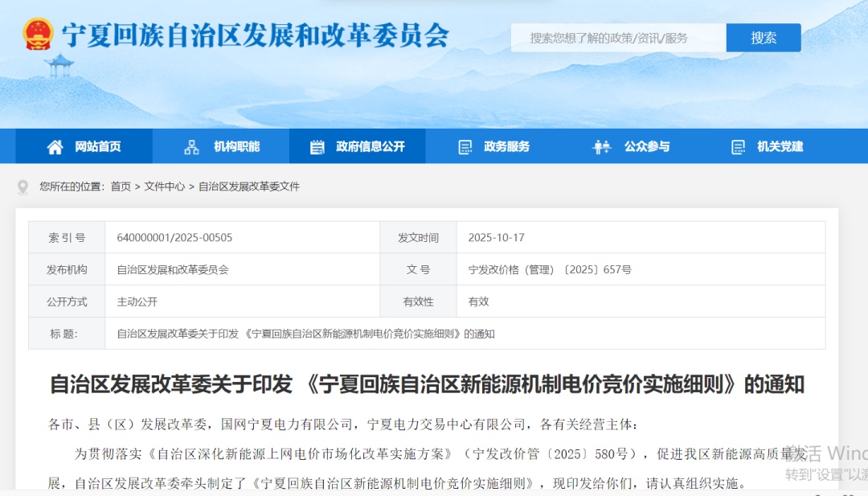Click the list icon beside 机关党建
The image size is (868, 496).
(x=737, y=147)
